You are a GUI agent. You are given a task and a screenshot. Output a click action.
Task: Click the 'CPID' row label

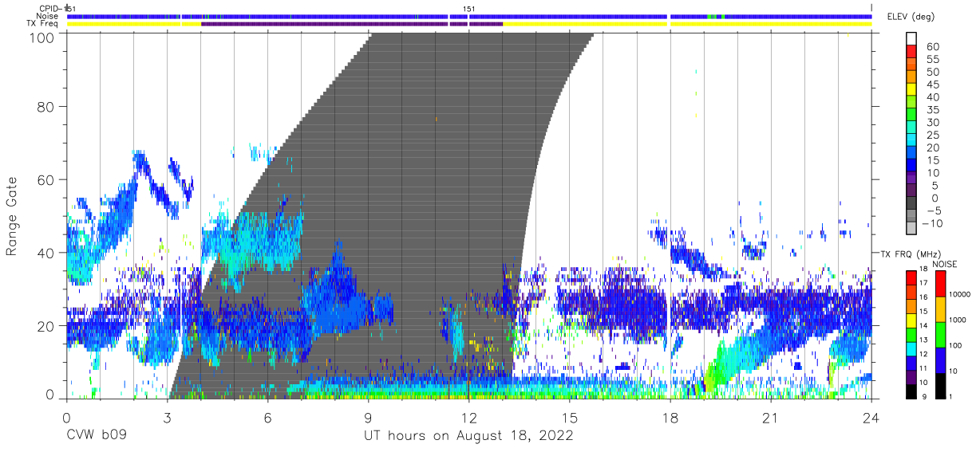tap(49, 9)
